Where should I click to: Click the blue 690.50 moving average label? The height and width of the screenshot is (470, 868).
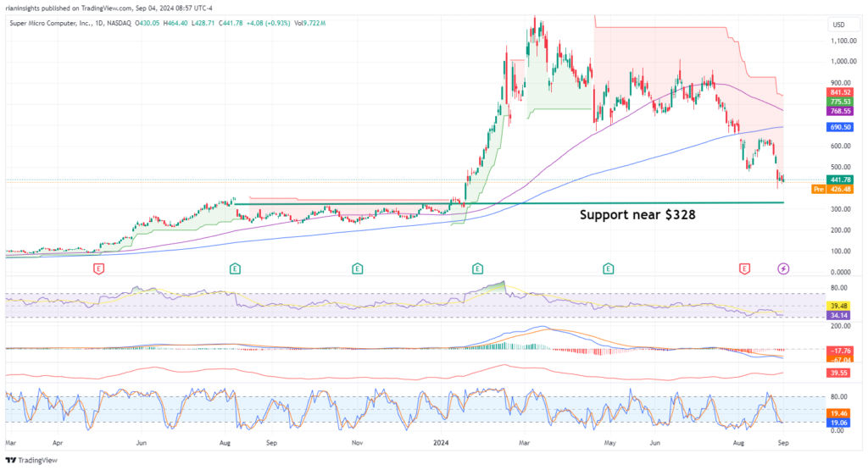click(840, 127)
